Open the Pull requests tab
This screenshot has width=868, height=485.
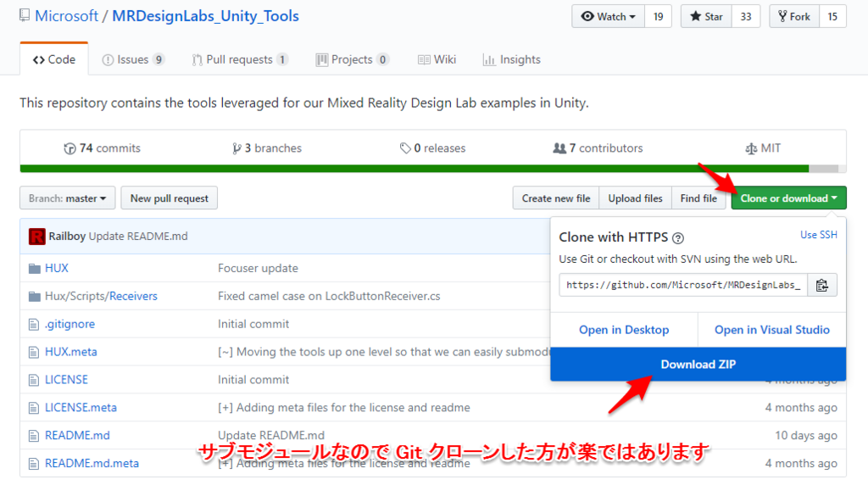[x=240, y=59]
